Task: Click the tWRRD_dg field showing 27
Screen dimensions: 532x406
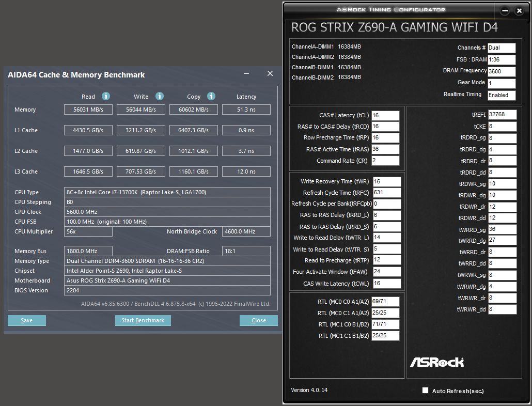Action: pyautogui.click(x=503, y=240)
